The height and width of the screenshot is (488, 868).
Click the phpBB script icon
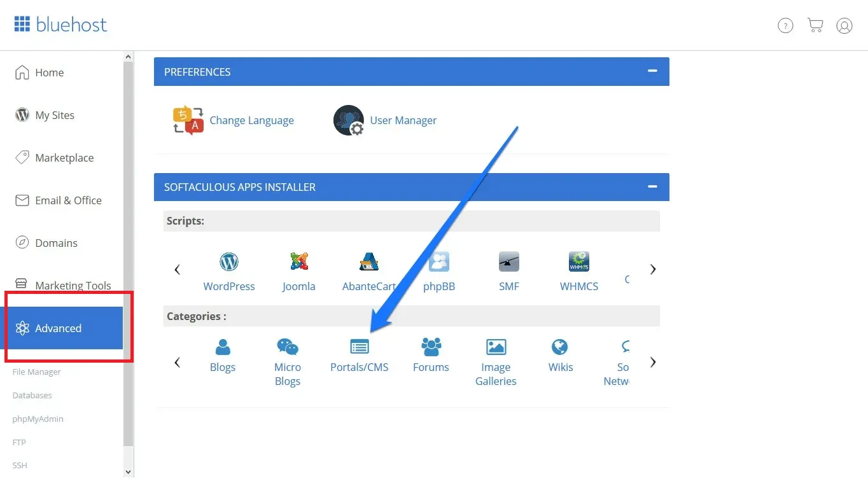click(439, 261)
